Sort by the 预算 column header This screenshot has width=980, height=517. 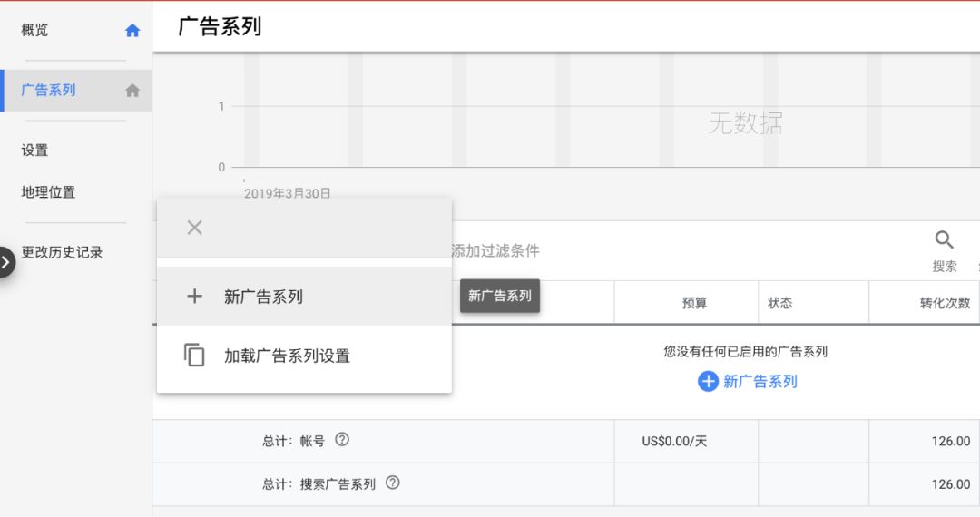coord(694,303)
